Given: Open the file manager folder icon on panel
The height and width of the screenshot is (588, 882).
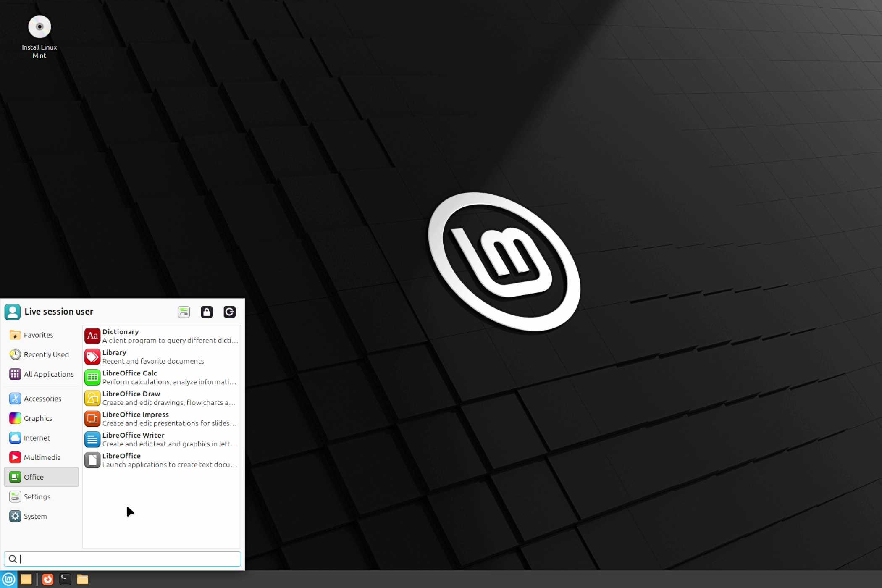Looking at the screenshot, I should pos(83,580).
